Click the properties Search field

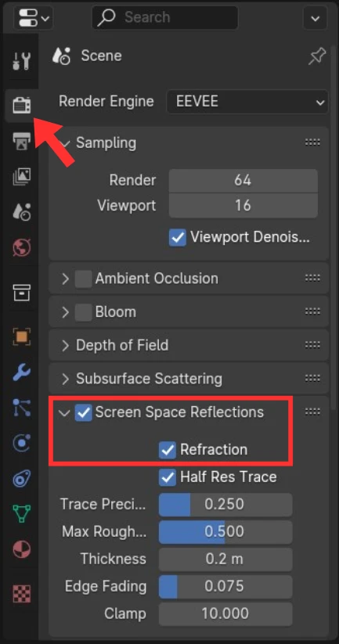click(x=164, y=18)
